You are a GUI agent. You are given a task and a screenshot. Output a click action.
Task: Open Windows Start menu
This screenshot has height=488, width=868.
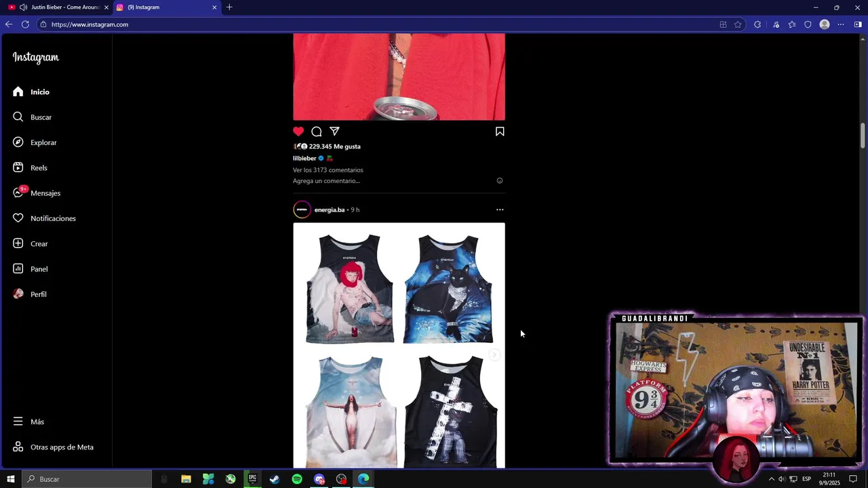11,479
